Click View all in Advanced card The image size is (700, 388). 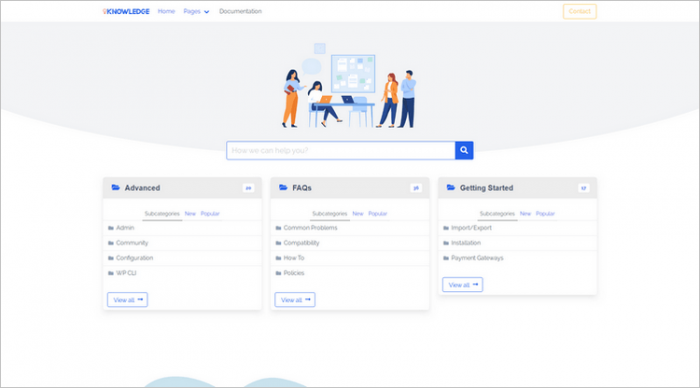click(127, 300)
